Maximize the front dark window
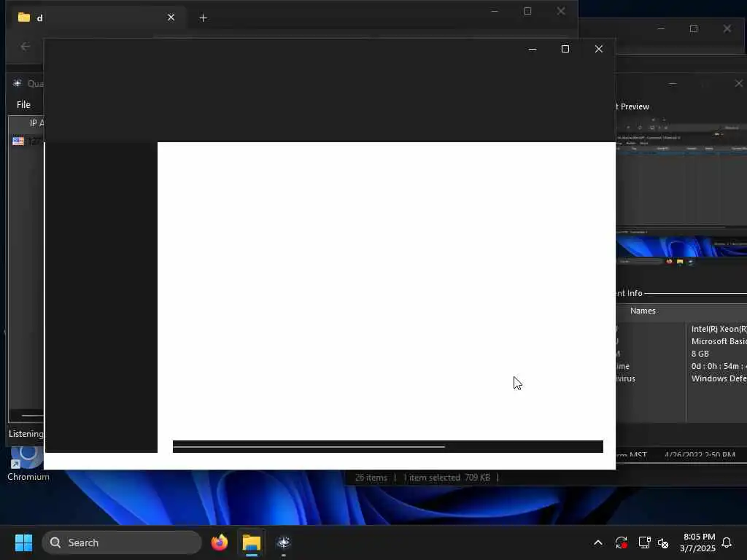This screenshot has height=560, width=747. [x=565, y=49]
